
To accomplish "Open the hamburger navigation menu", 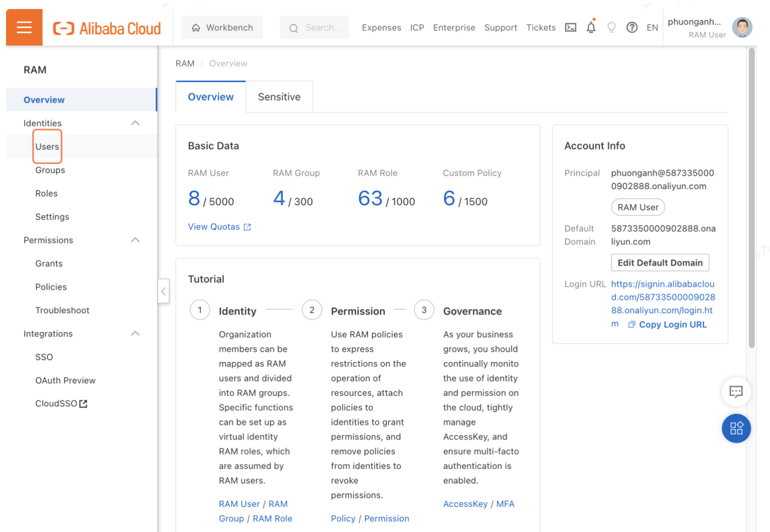I will click(x=24, y=28).
